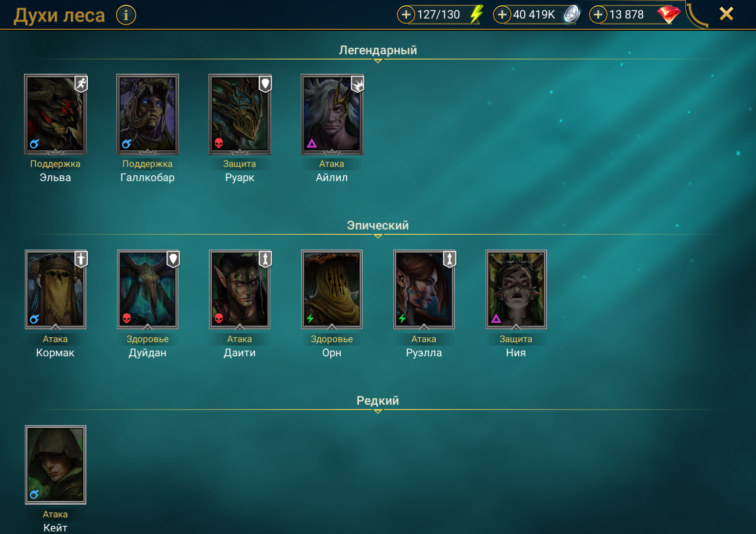Select the Руэлла champion portrait
The height and width of the screenshot is (534, 756).
(x=424, y=289)
